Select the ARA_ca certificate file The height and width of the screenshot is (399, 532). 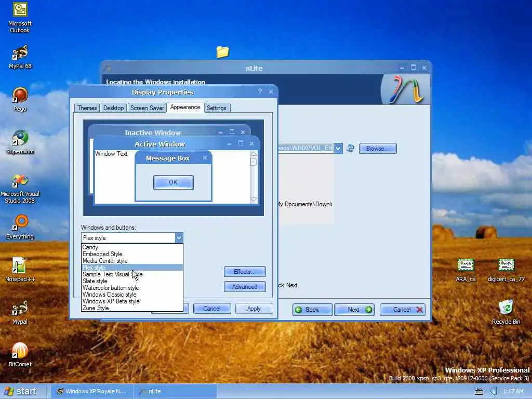[x=465, y=270]
